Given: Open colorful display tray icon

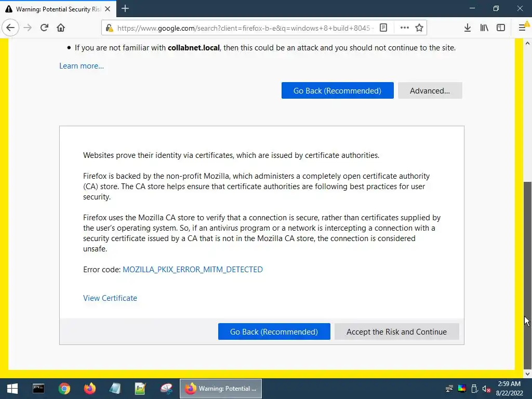Looking at the screenshot, I should click(x=462, y=389).
